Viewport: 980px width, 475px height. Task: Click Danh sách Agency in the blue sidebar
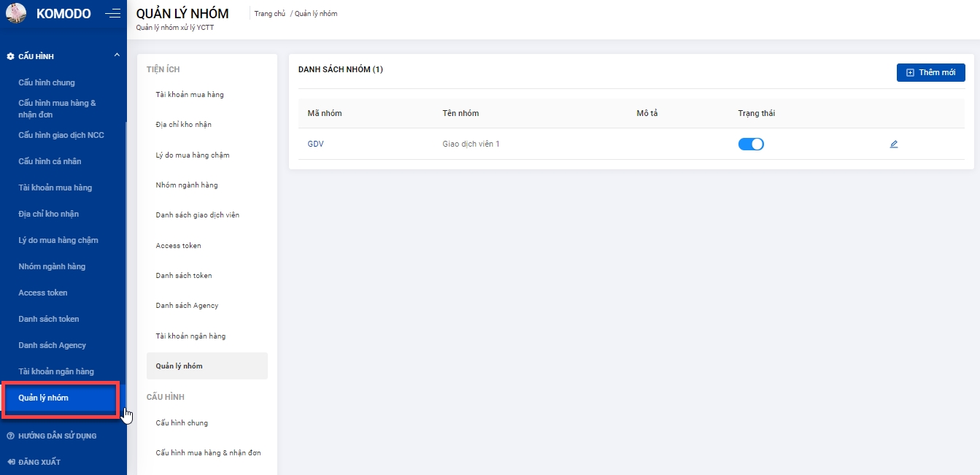click(52, 345)
